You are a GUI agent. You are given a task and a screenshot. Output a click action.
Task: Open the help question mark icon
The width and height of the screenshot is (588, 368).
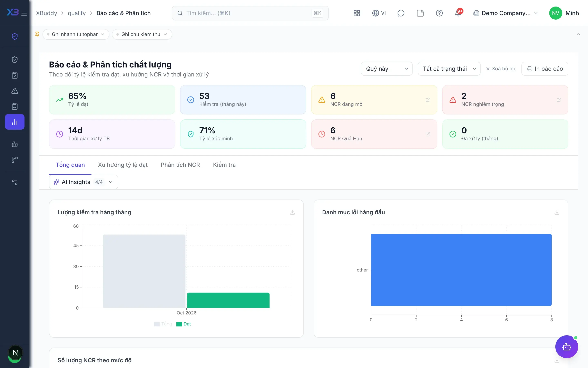pos(439,13)
